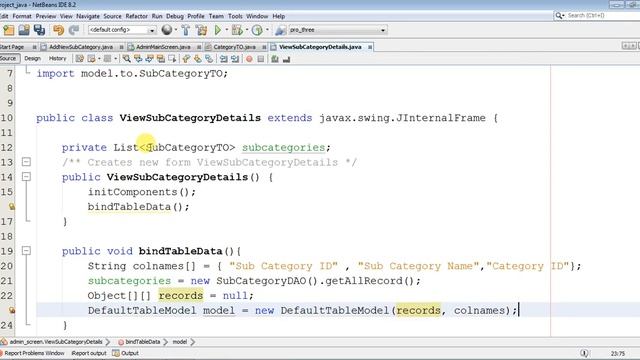The image size is (640, 360).
Task: Switch editor to Design view
Action: point(33,59)
